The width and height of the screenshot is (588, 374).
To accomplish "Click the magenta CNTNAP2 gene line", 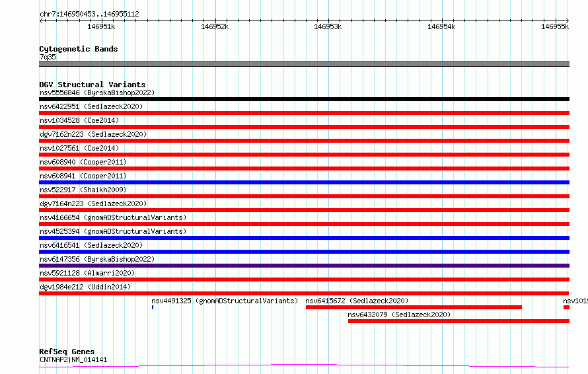I will [304, 366].
